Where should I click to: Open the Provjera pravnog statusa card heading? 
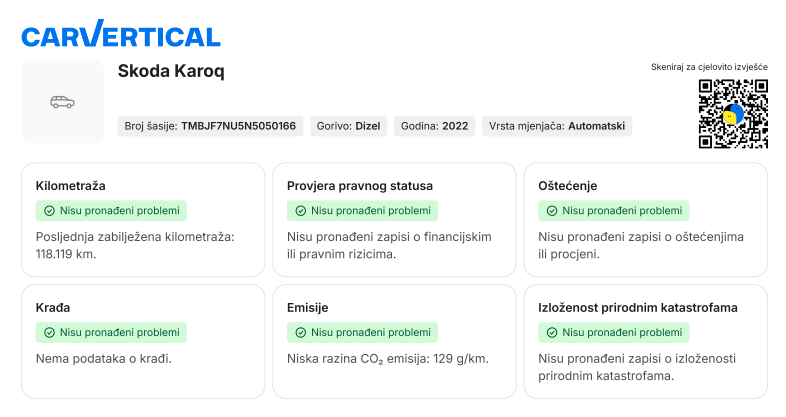tap(360, 186)
